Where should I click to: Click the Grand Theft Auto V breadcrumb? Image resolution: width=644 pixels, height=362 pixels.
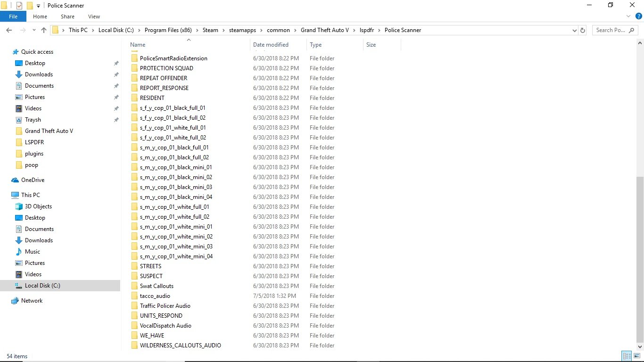point(325,30)
